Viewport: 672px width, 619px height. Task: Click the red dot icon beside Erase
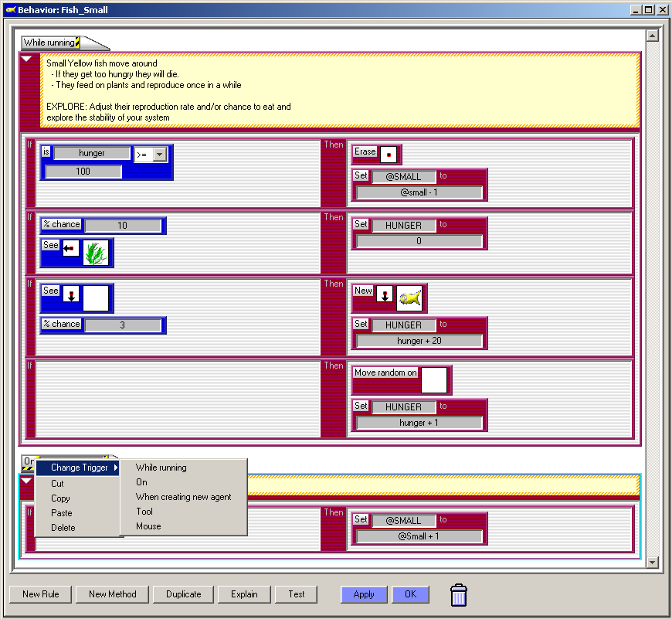(389, 155)
